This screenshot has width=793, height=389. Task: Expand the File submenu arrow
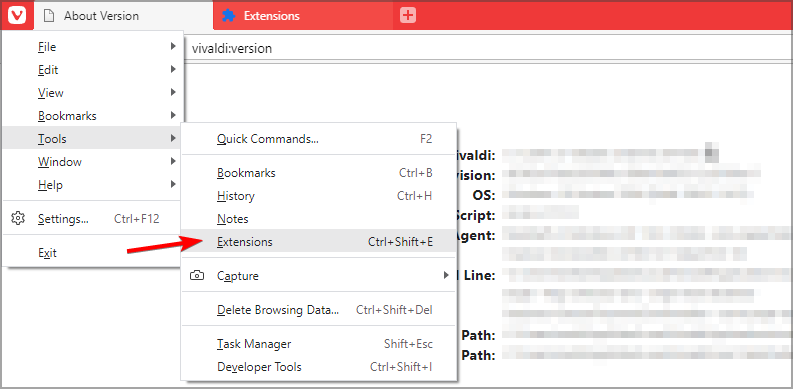point(173,46)
